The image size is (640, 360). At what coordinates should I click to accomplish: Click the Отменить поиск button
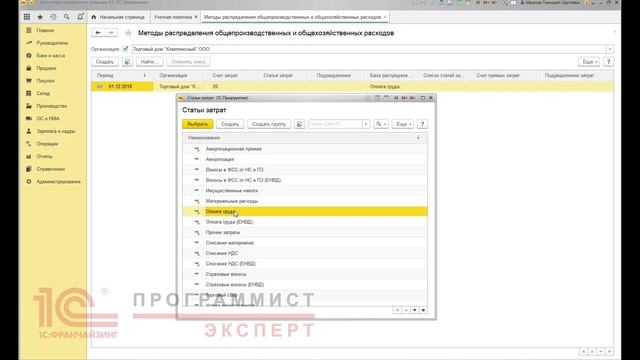click(x=188, y=62)
